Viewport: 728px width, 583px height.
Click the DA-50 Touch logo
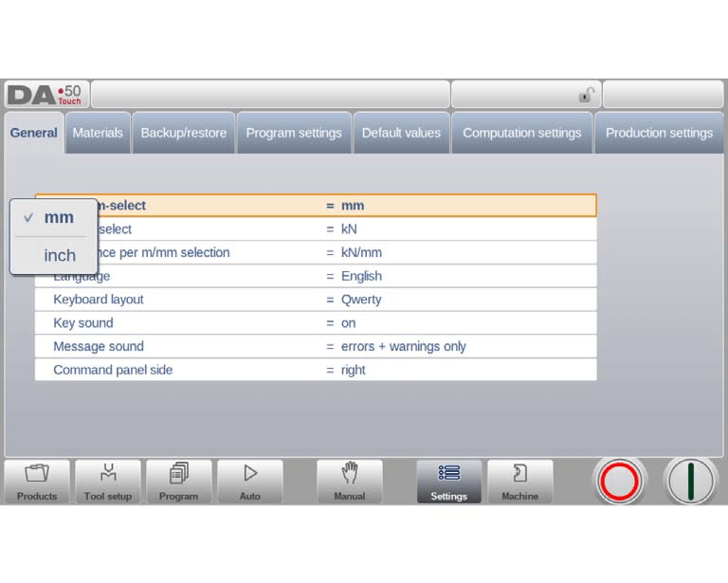[45, 95]
